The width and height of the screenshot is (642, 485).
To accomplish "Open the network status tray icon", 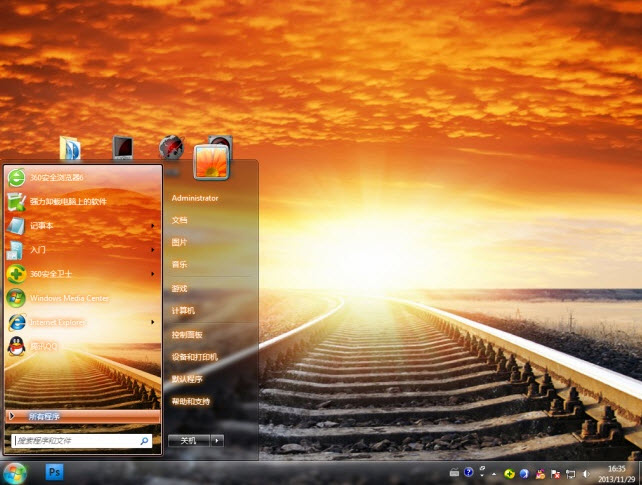I will coord(570,474).
